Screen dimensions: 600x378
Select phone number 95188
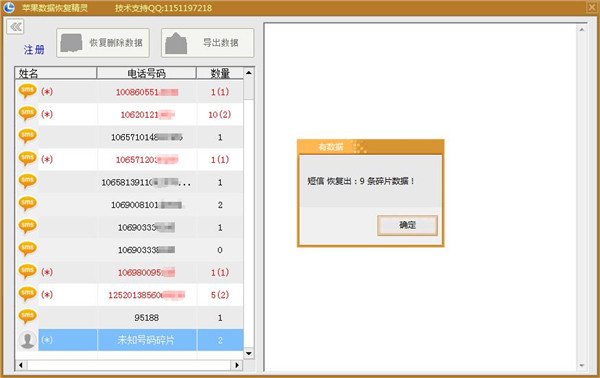pyautogui.click(x=147, y=318)
